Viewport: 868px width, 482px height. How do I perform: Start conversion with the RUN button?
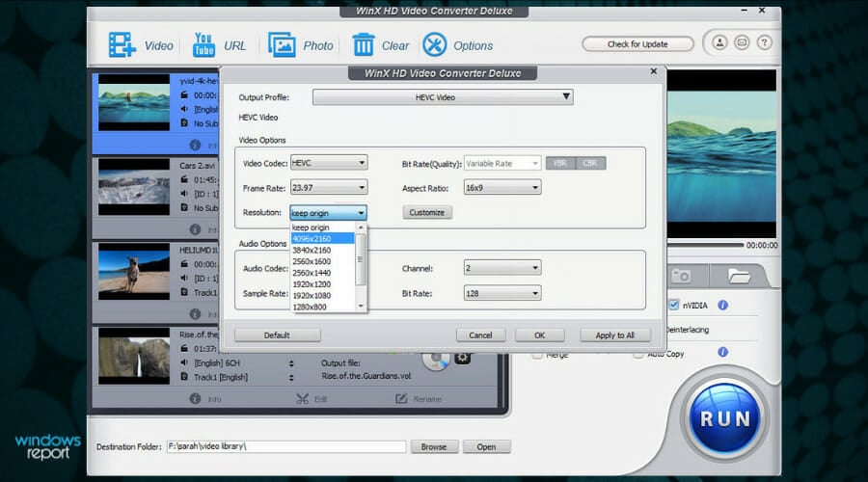tap(725, 419)
